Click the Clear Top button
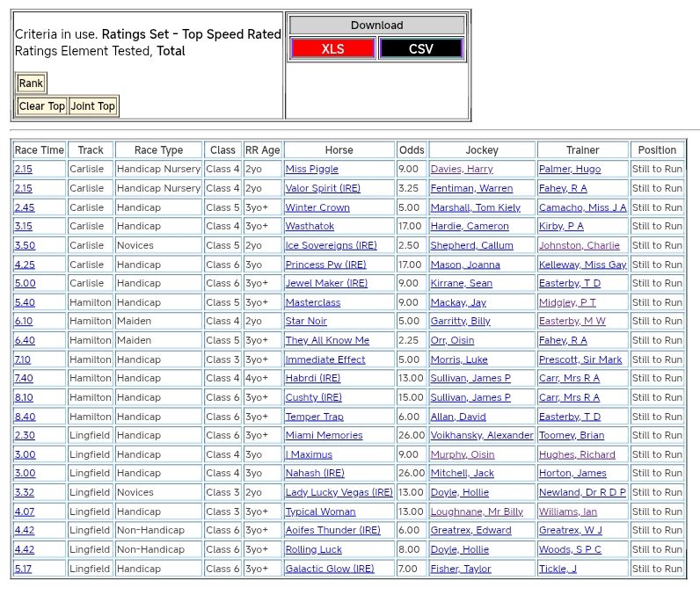Image resolution: width=700 pixels, height=595 pixels. coord(42,106)
